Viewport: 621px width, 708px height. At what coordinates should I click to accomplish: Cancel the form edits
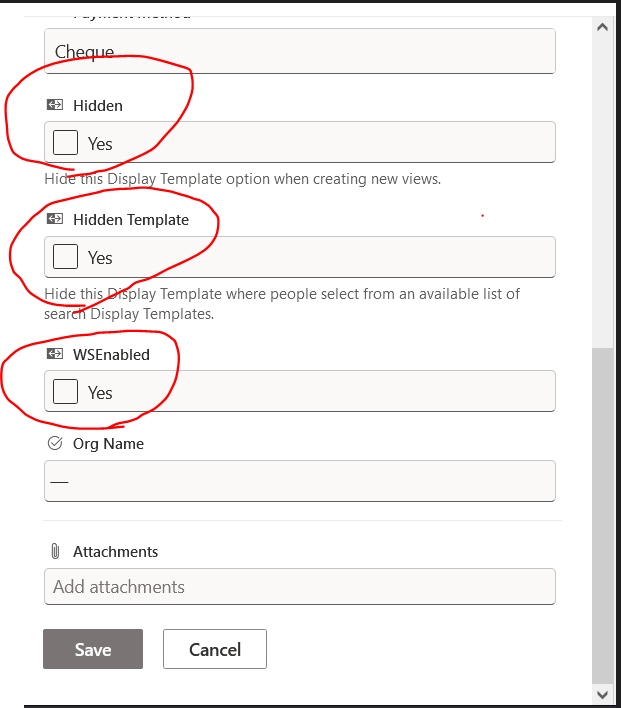click(215, 649)
